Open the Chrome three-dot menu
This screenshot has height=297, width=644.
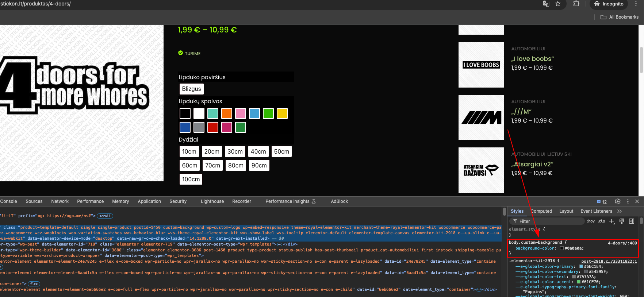pos(636,4)
